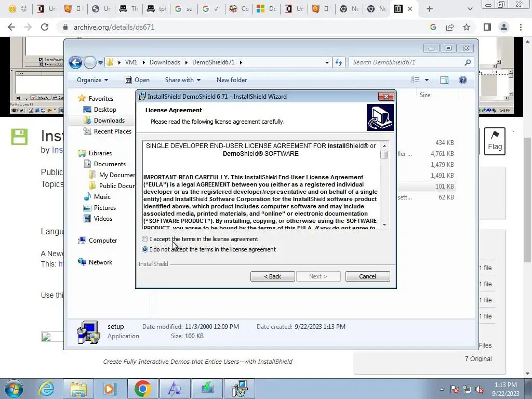Click the Google icon in Chrome address bar
This screenshot has width=532, height=399.
point(433,27)
